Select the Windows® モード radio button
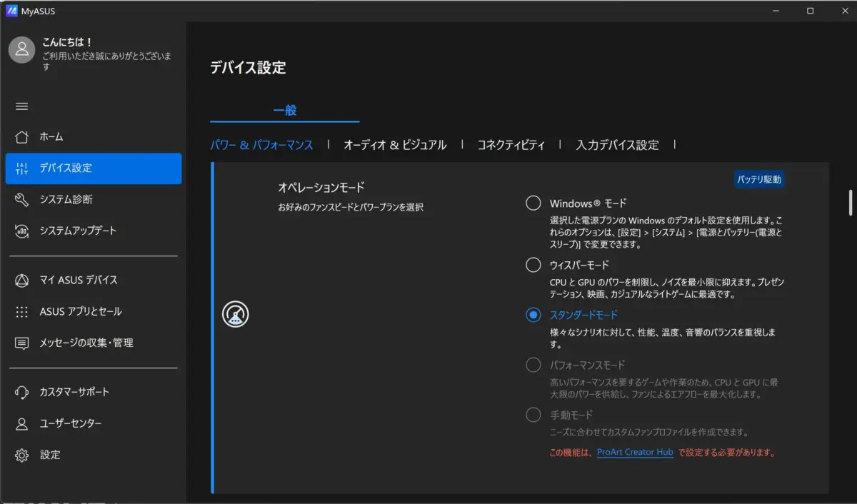Viewport: 857px width, 504px height. tap(533, 203)
